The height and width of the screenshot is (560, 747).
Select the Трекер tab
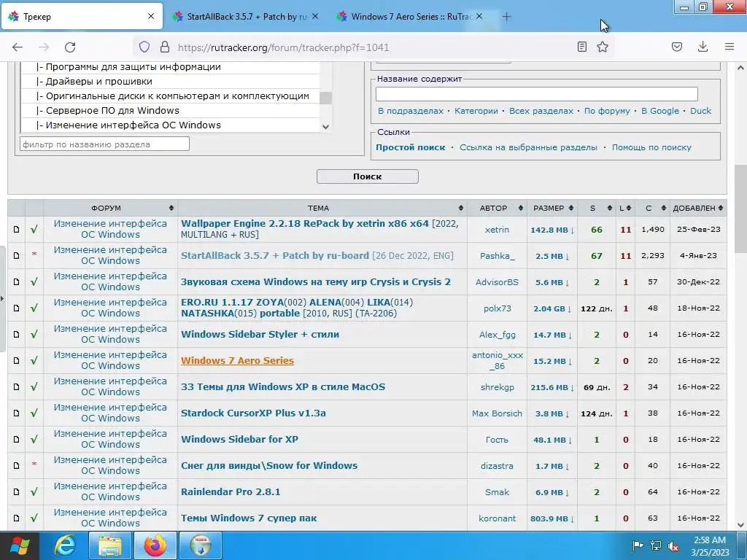82,17
